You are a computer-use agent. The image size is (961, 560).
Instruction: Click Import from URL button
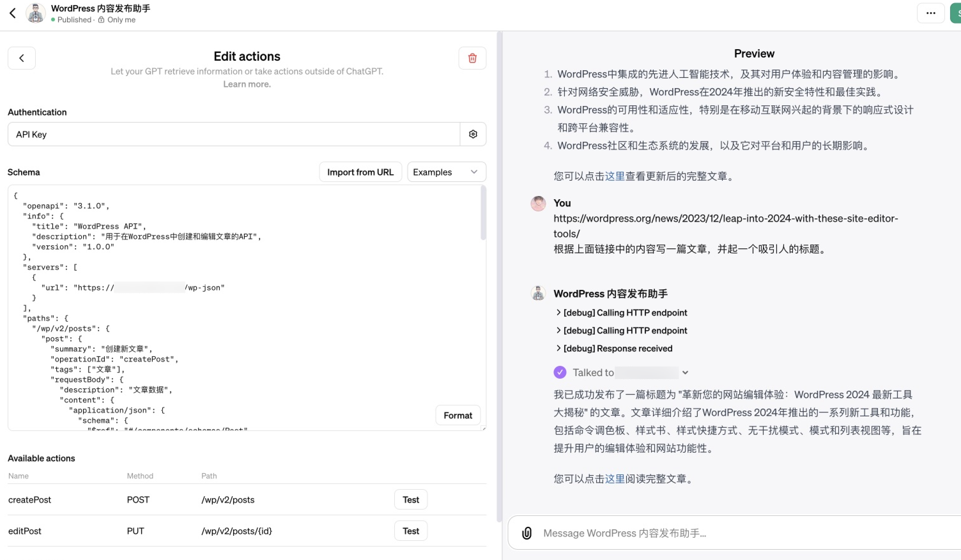click(360, 172)
